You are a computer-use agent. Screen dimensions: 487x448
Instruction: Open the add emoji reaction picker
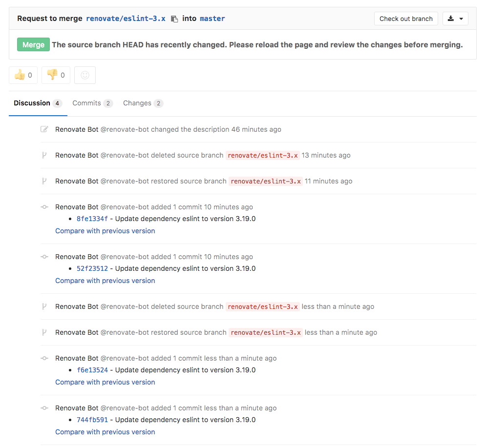(85, 75)
